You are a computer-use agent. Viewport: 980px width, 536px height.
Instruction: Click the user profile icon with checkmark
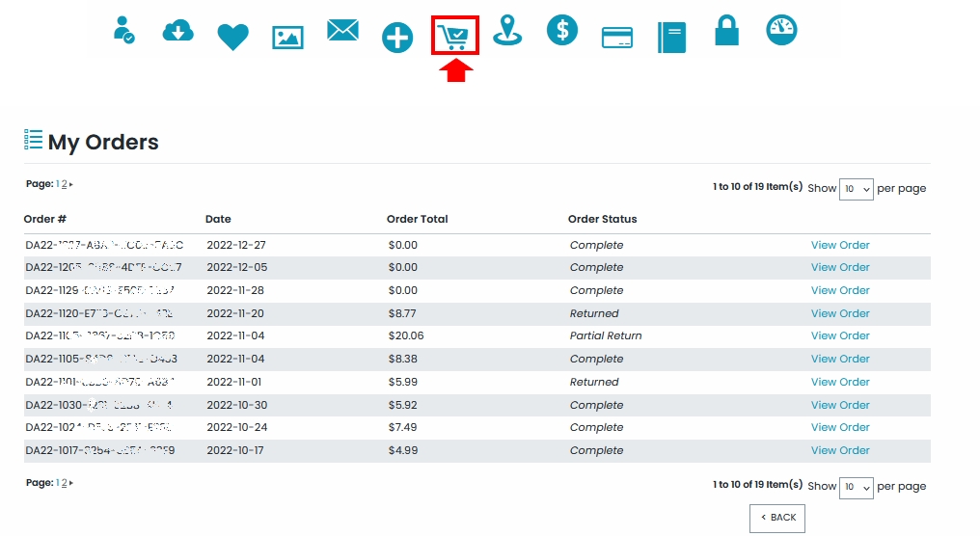coord(123,30)
